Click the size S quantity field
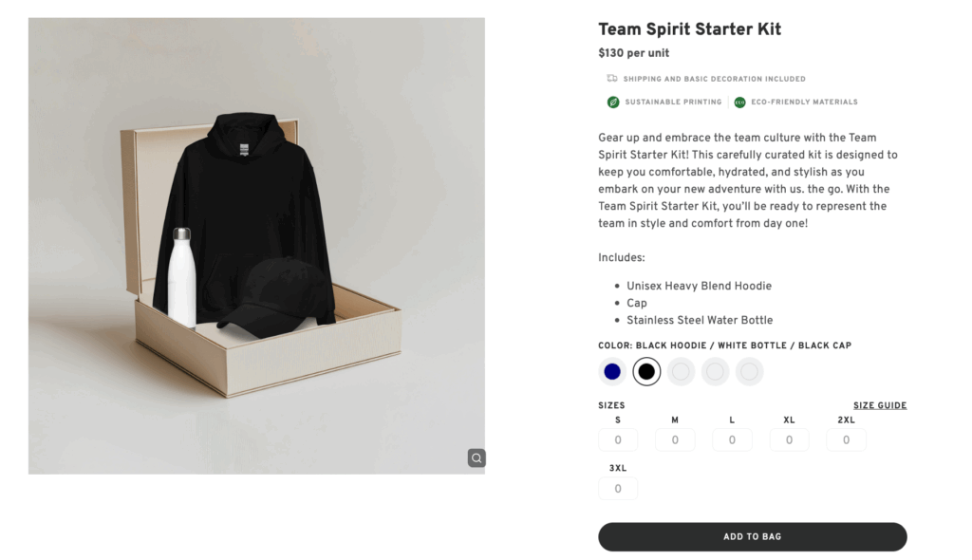The width and height of the screenshot is (972, 560). click(x=618, y=440)
